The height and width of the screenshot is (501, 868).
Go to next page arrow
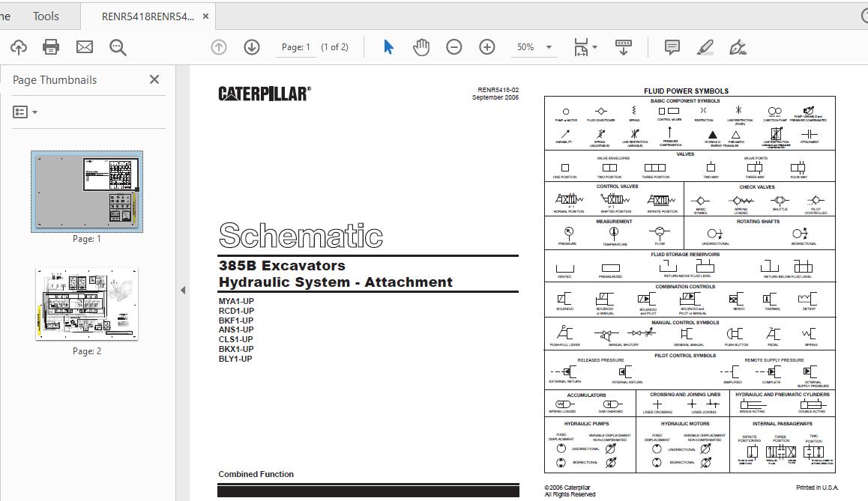coord(252,47)
